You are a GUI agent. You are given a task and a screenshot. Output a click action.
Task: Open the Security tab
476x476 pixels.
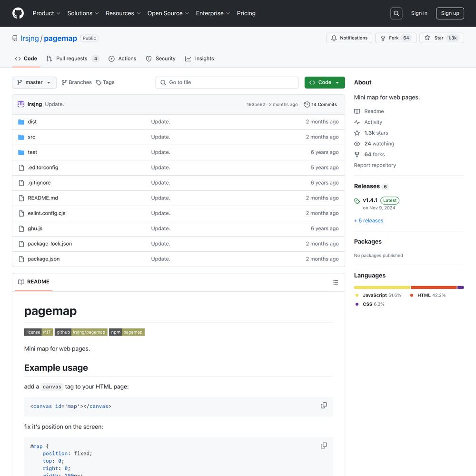(x=160, y=59)
